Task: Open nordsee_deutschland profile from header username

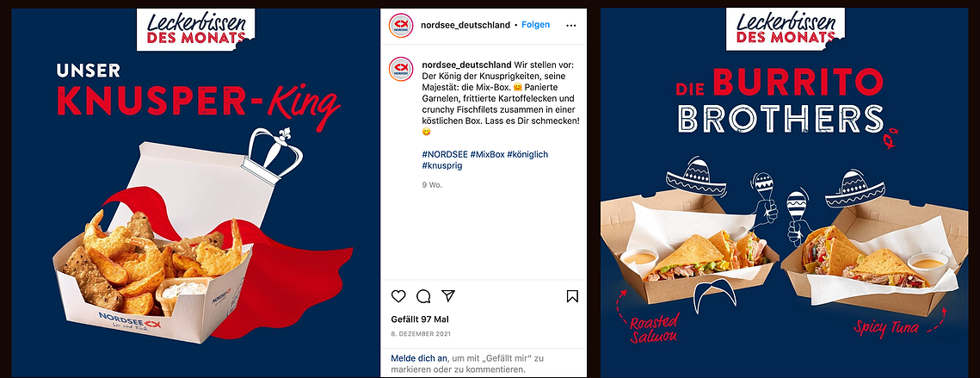Action: (465, 25)
